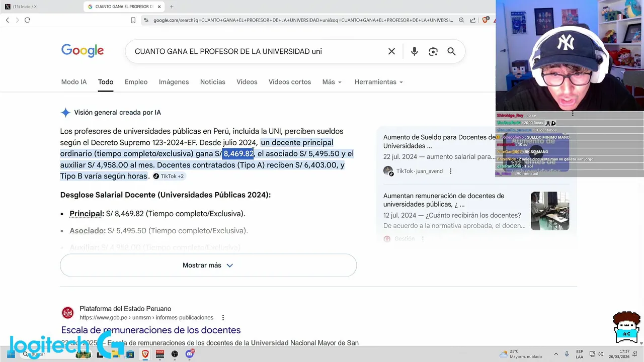Open the Imágenes results tab
Viewport: 644px width, 362px height.
[174, 82]
